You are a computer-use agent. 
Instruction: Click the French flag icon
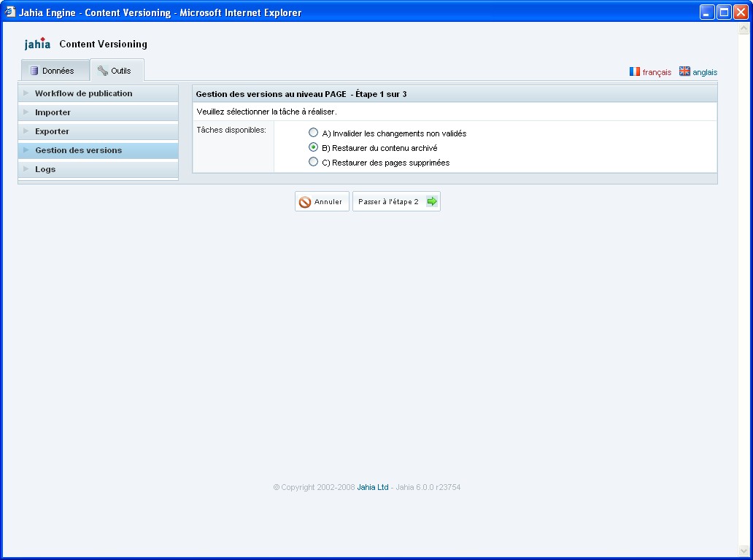point(634,71)
